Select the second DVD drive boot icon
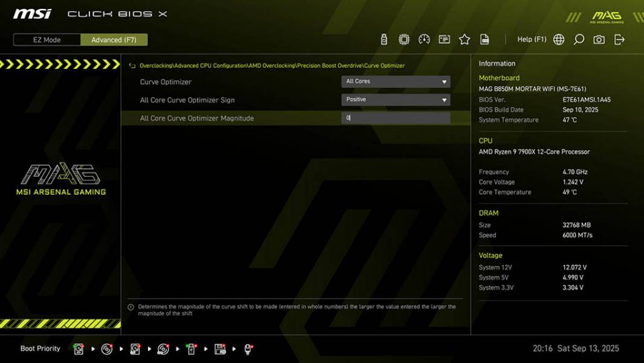The width and height of the screenshot is (644, 363). pyautogui.click(x=162, y=348)
